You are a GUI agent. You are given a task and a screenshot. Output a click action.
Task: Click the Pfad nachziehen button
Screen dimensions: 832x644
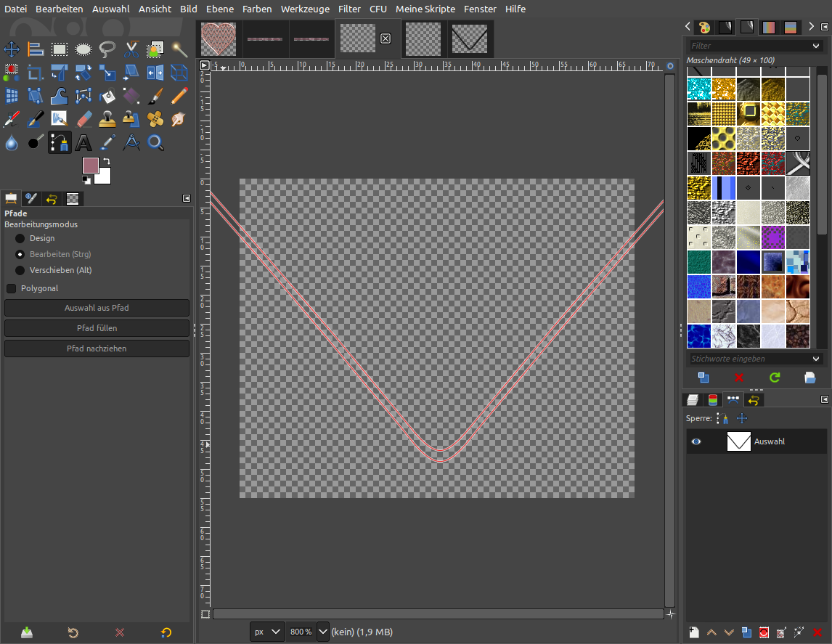[97, 349]
